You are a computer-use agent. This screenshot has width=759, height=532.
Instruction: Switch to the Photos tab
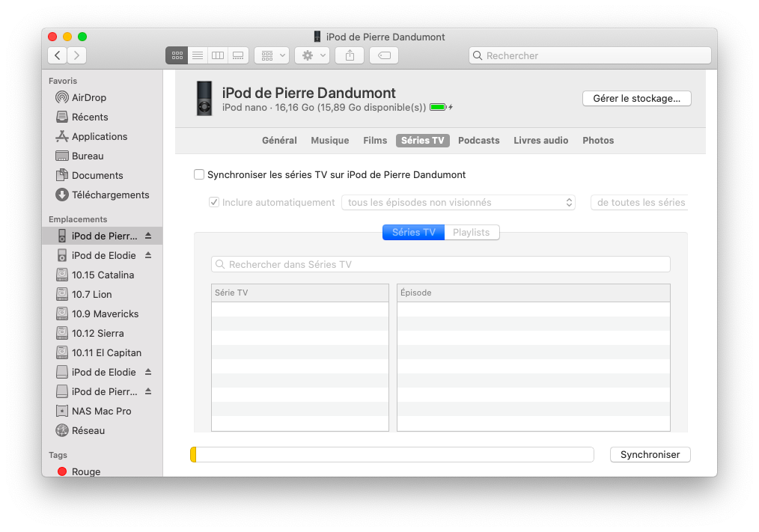[598, 141]
